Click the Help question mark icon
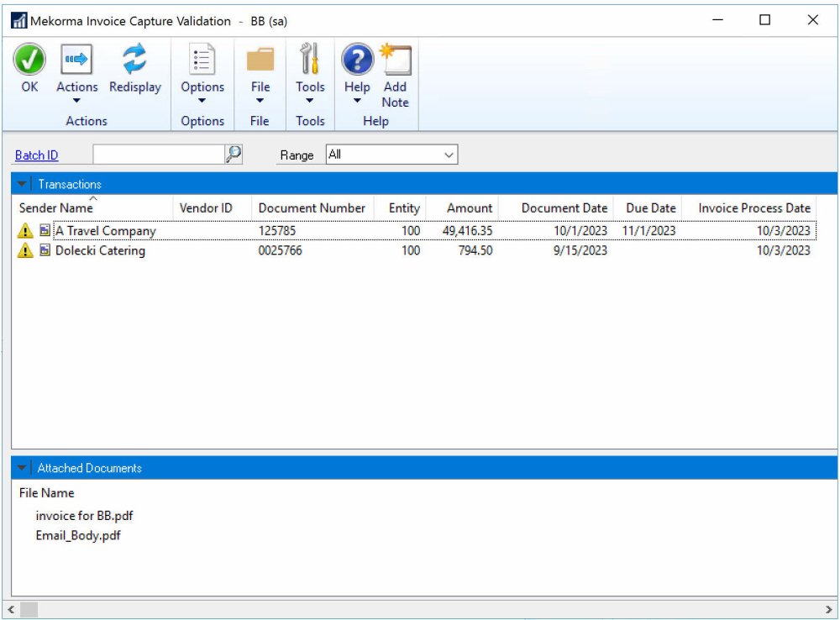The width and height of the screenshot is (840, 620). point(357,59)
